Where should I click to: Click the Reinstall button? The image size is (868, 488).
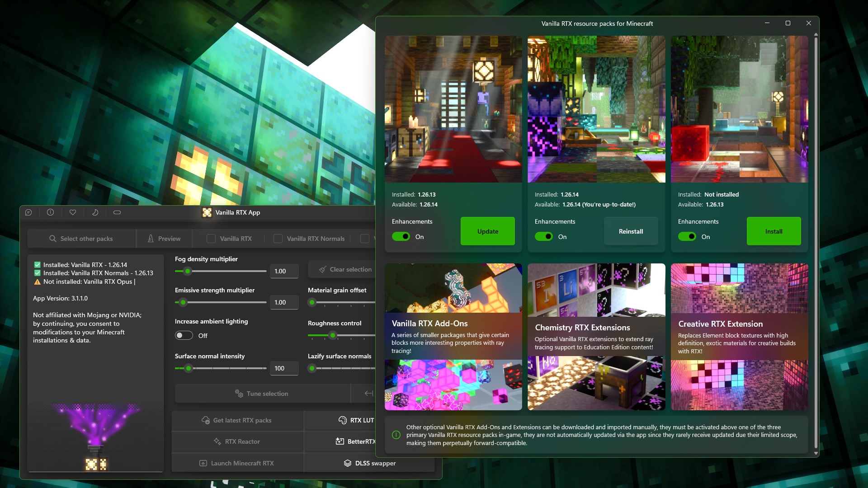click(631, 231)
